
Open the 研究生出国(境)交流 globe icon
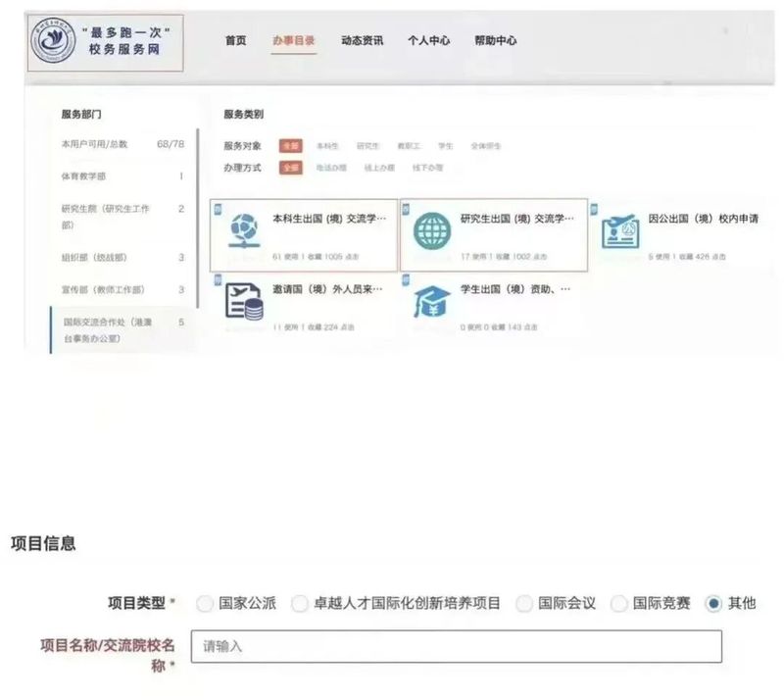tap(432, 231)
